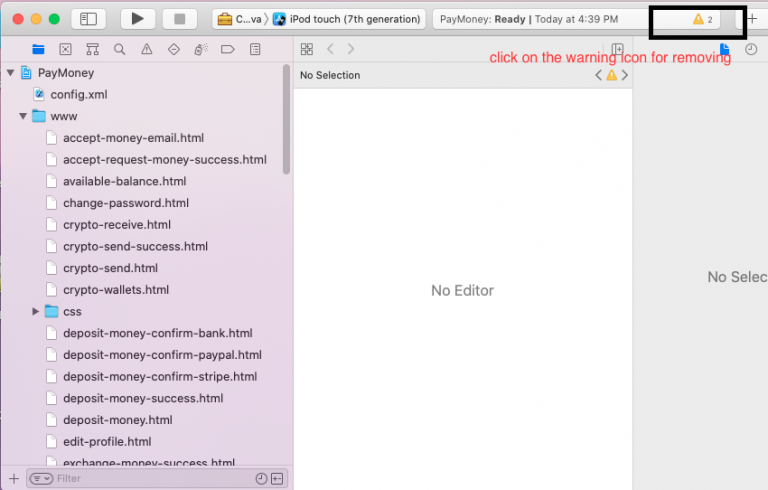This screenshot has height=490, width=768.
Task: Switch to the Project navigator tab
Action: pyautogui.click(x=39, y=49)
